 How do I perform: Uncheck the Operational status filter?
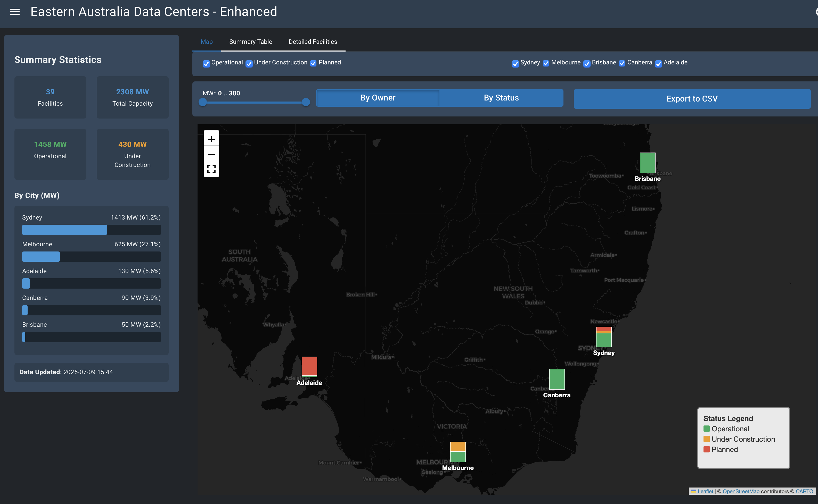pyautogui.click(x=206, y=63)
